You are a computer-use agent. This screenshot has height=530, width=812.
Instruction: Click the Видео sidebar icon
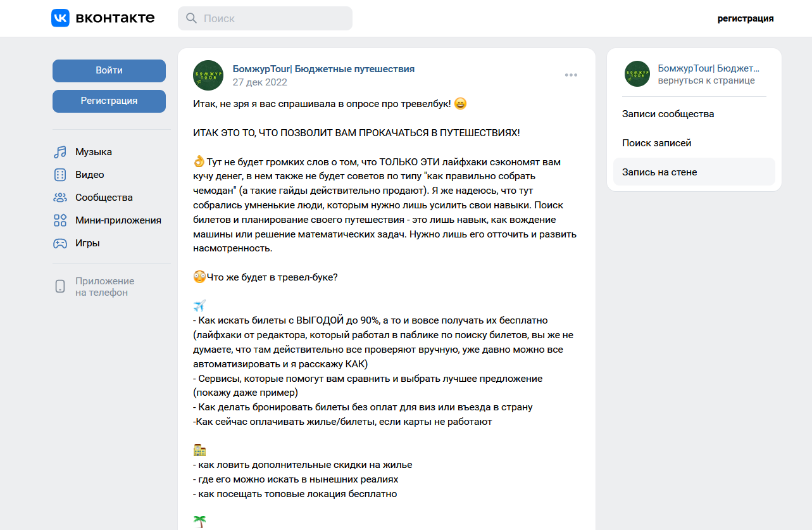[x=60, y=175]
